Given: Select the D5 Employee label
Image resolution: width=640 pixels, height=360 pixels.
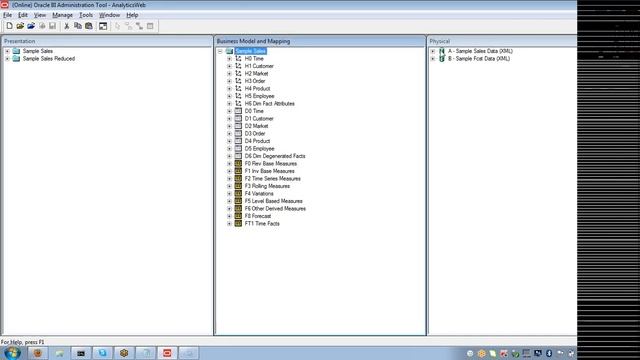Looking at the screenshot, I should pos(259,149).
